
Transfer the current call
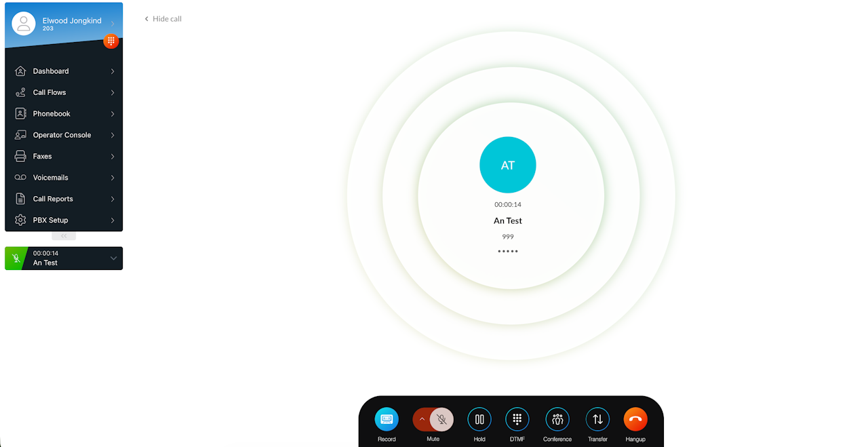tap(597, 419)
